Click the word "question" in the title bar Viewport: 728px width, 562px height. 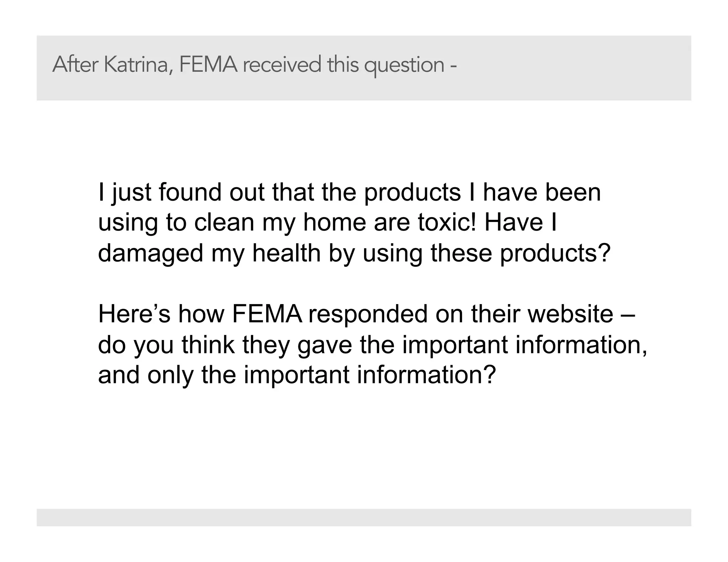pos(404,65)
